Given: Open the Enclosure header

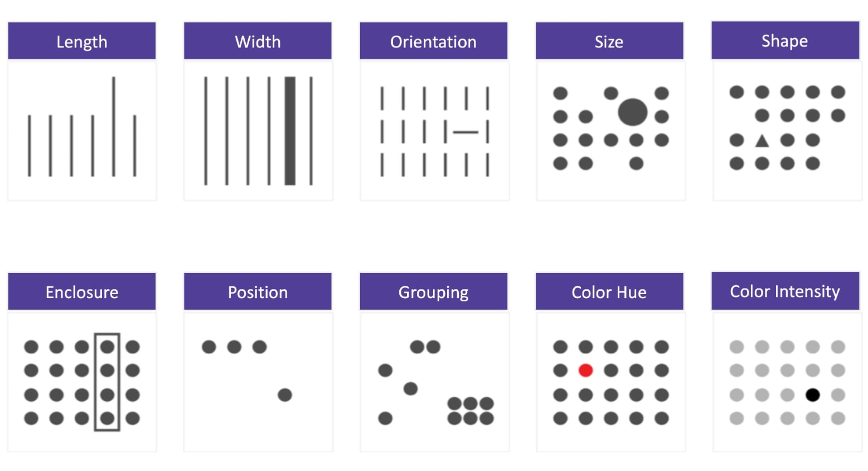Looking at the screenshot, I should tap(82, 291).
